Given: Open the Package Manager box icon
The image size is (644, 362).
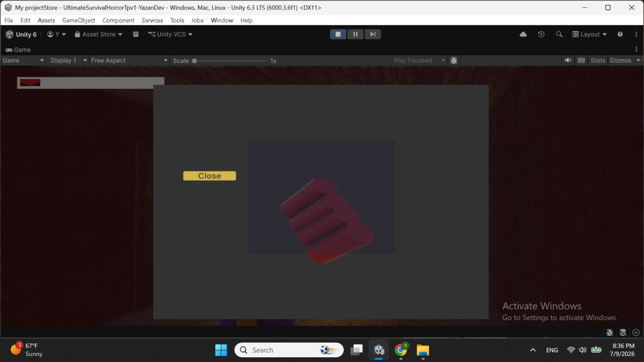Looking at the screenshot, I should click(x=136, y=34).
